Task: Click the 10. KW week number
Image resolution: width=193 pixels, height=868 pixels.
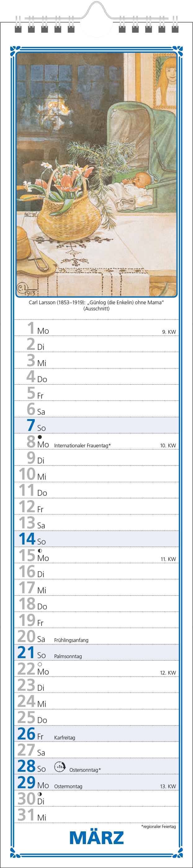Action: click(168, 445)
